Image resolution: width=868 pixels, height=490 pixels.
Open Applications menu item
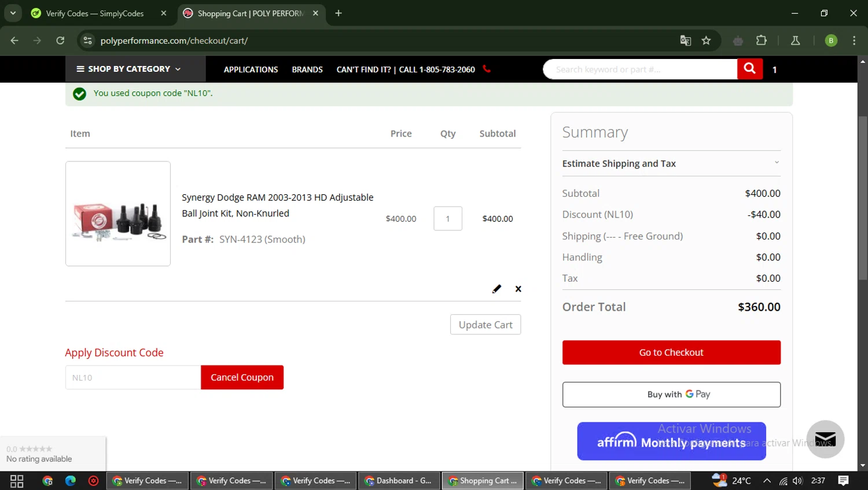tap(251, 69)
